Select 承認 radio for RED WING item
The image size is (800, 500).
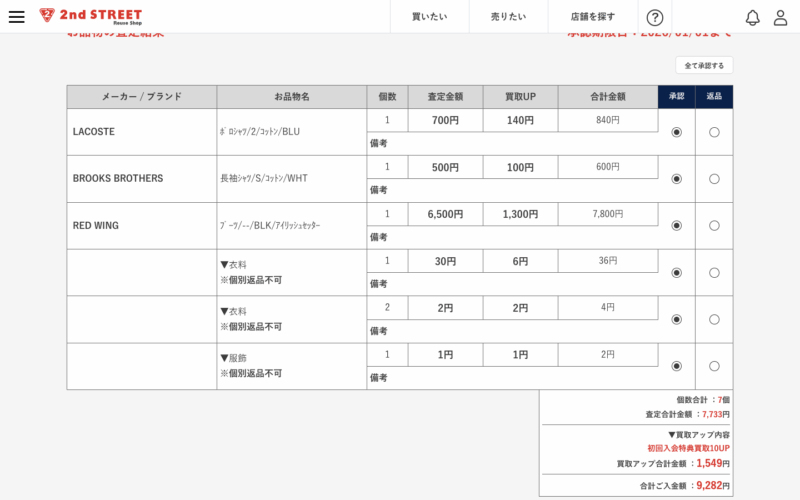click(x=677, y=226)
